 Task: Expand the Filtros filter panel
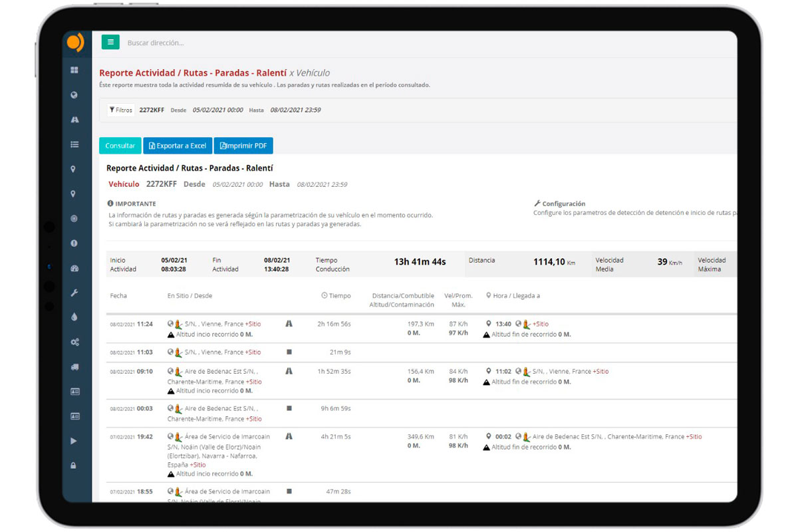coord(121,110)
